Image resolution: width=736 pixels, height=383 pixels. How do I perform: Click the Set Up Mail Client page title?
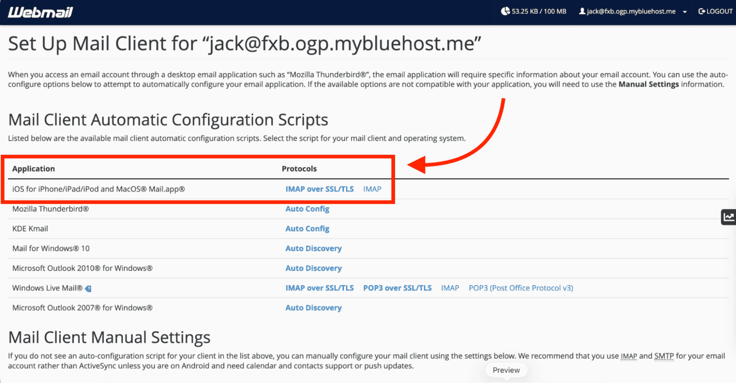coord(245,44)
